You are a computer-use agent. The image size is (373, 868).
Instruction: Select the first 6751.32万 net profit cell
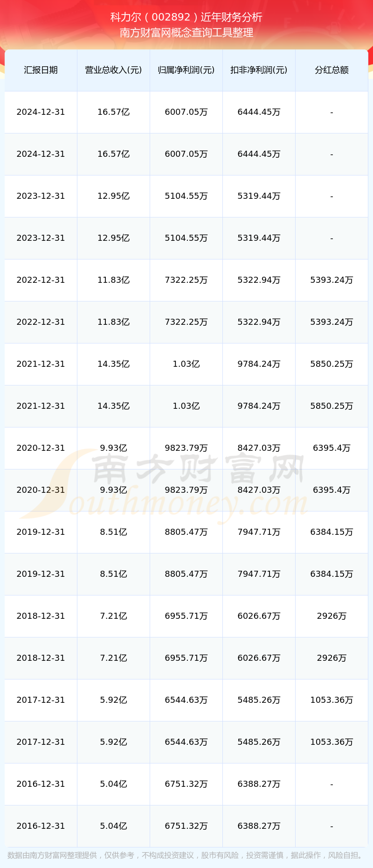coord(186,784)
